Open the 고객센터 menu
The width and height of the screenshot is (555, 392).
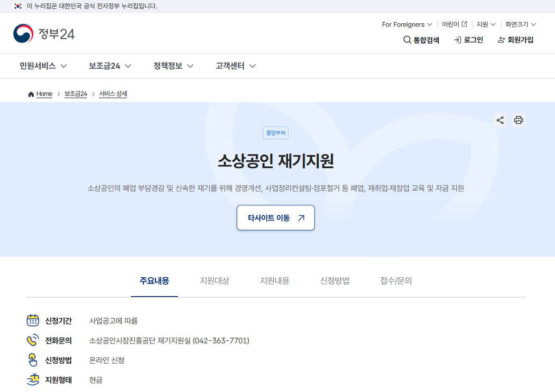pyautogui.click(x=234, y=66)
